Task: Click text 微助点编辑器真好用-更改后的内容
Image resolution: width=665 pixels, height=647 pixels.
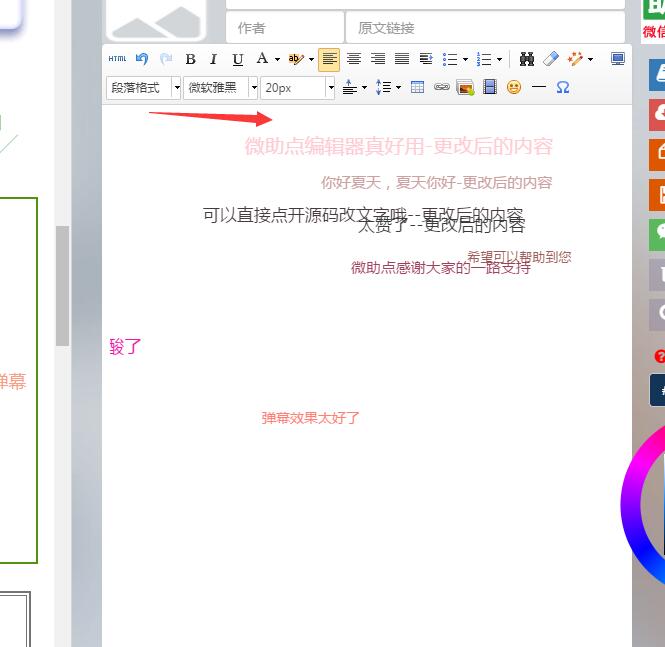Action: 399,147
